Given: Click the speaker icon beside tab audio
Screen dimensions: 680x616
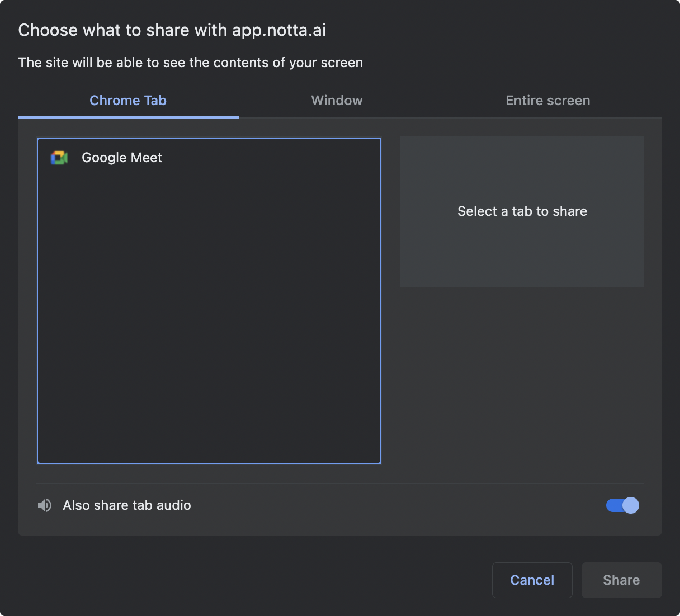Looking at the screenshot, I should point(44,505).
